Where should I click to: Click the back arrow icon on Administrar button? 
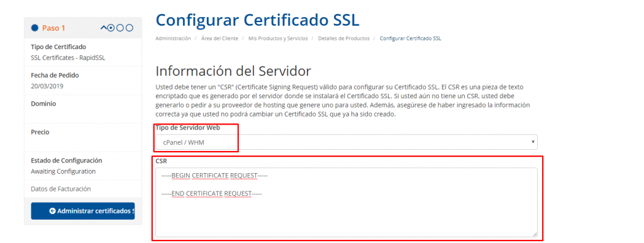tap(52, 211)
